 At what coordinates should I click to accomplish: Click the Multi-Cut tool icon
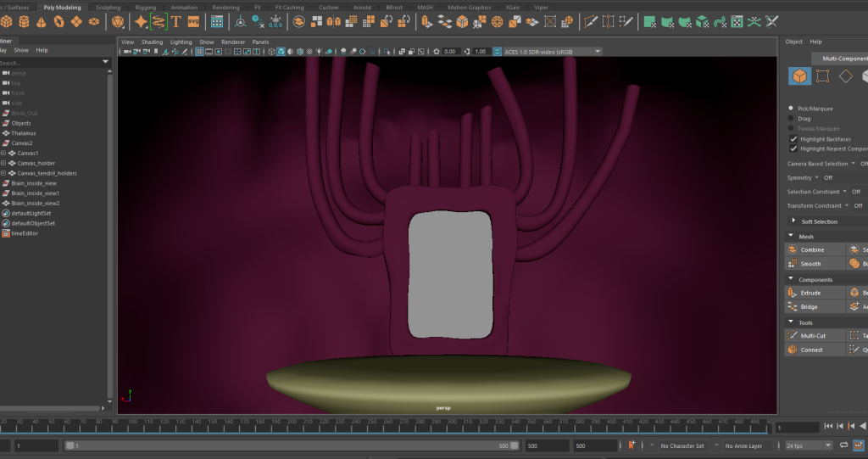pyautogui.click(x=793, y=336)
